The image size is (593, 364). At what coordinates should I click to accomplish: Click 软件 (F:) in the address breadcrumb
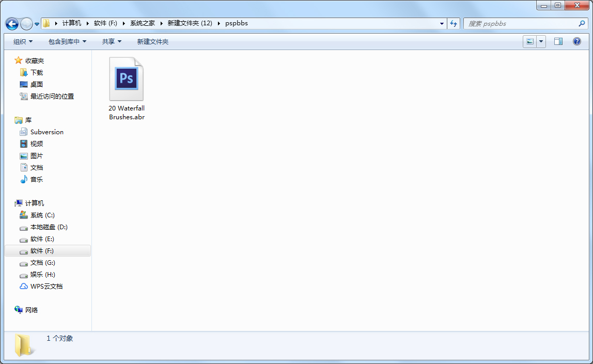[105, 23]
